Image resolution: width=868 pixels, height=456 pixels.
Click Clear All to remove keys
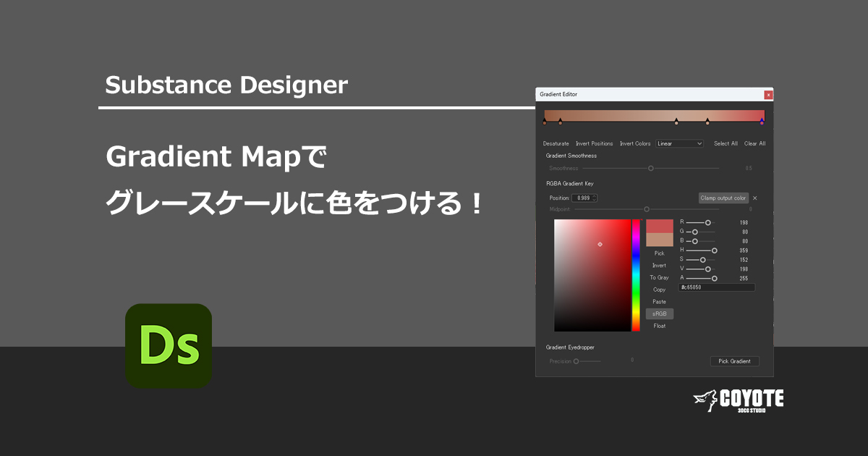pyautogui.click(x=754, y=143)
